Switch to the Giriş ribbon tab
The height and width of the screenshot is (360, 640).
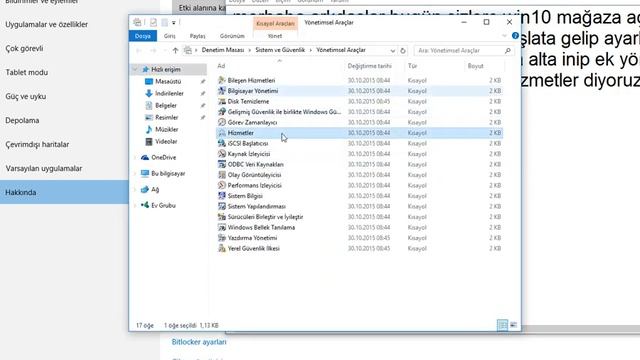[169, 36]
